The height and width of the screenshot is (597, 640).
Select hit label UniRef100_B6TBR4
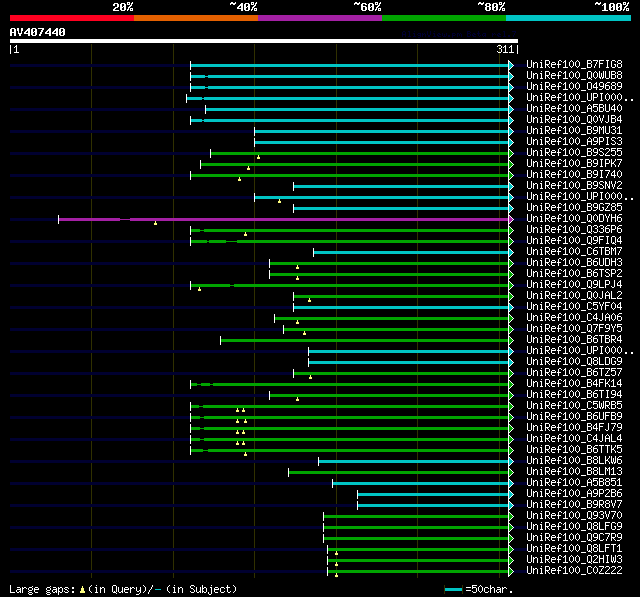pos(574,340)
